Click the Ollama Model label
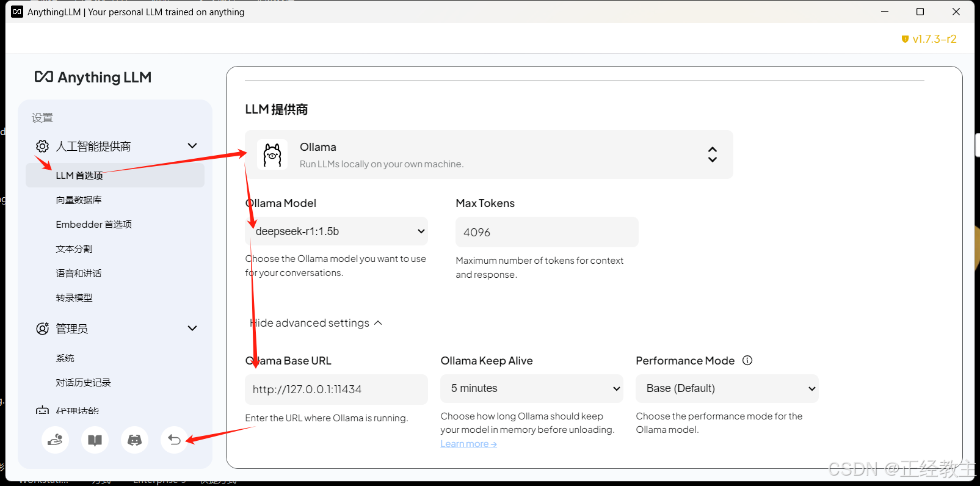 tap(281, 203)
